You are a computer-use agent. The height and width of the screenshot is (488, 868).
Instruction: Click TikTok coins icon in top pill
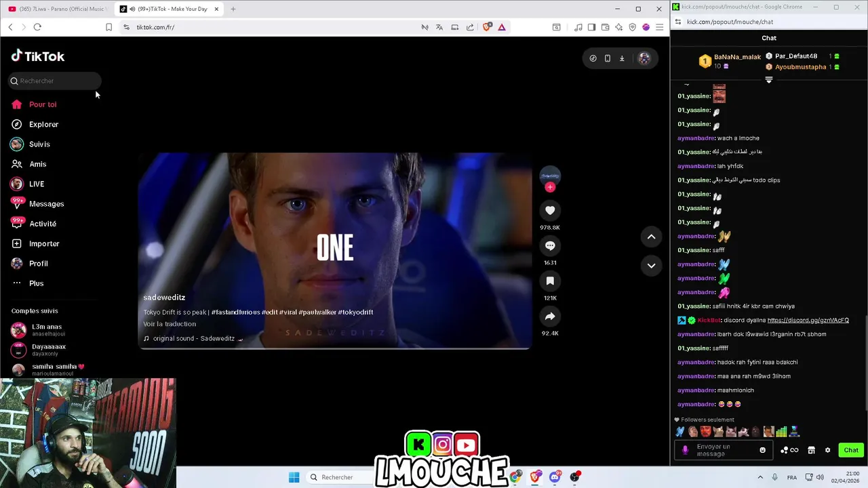click(593, 58)
